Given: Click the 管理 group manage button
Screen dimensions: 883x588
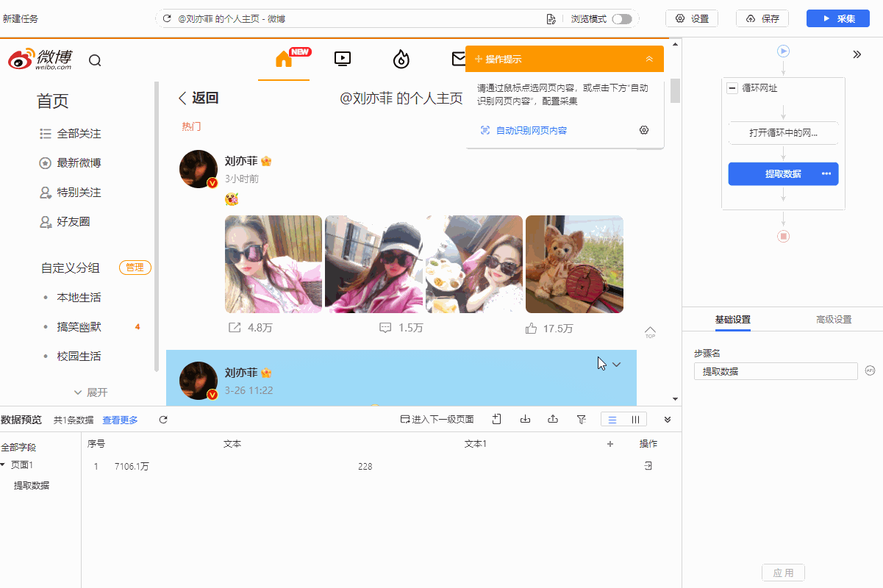Looking at the screenshot, I should 135,268.
